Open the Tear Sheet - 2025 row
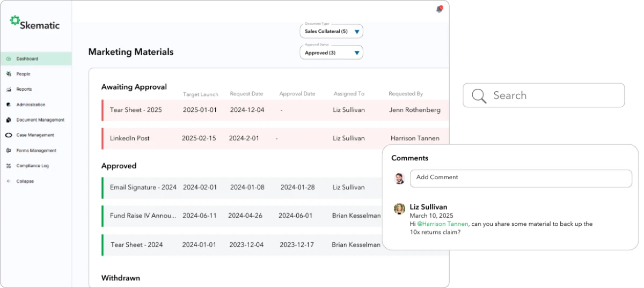The image size is (644, 288). pos(136,110)
